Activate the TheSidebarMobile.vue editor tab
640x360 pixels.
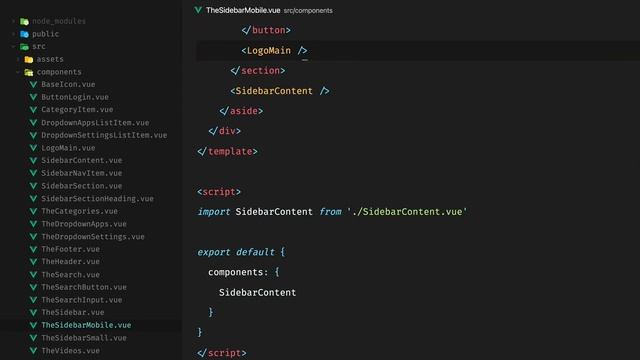click(243, 10)
